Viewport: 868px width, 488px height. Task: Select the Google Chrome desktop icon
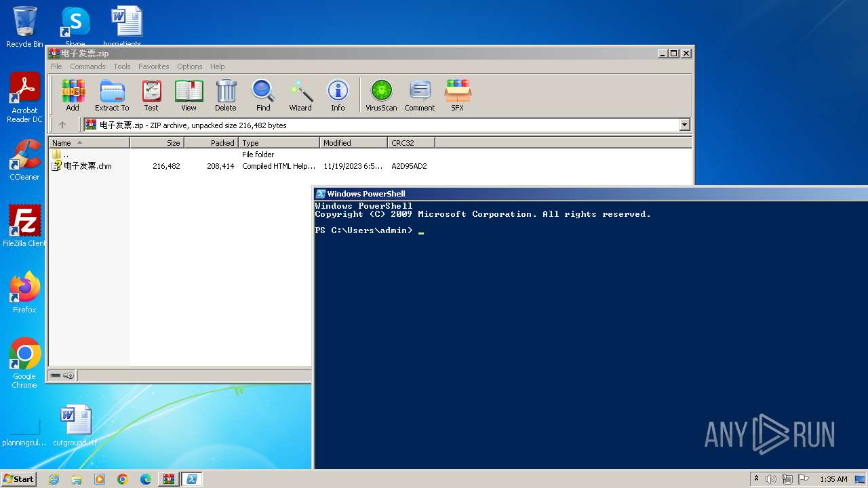tap(24, 363)
